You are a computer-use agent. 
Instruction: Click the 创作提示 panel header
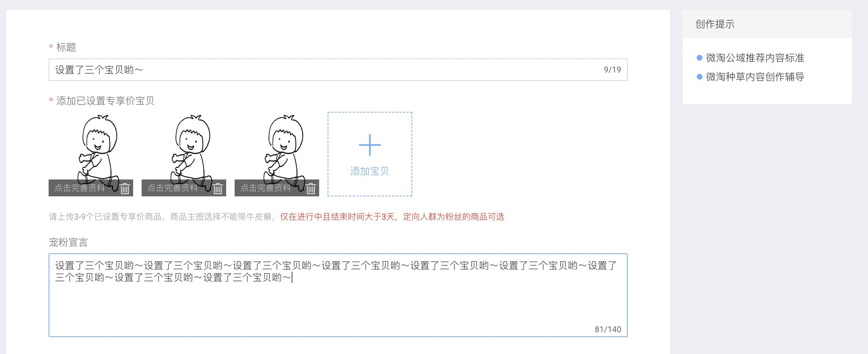tap(767, 24)
